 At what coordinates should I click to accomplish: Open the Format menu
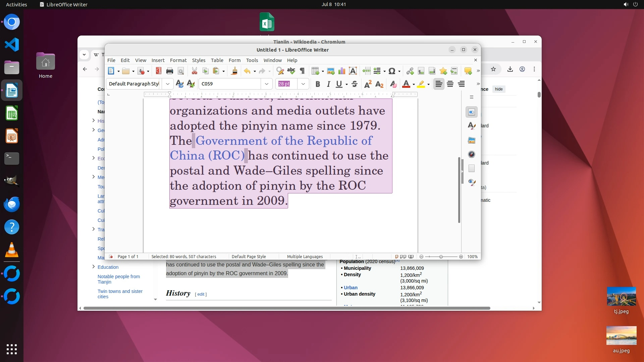click(x=178, y=60)
